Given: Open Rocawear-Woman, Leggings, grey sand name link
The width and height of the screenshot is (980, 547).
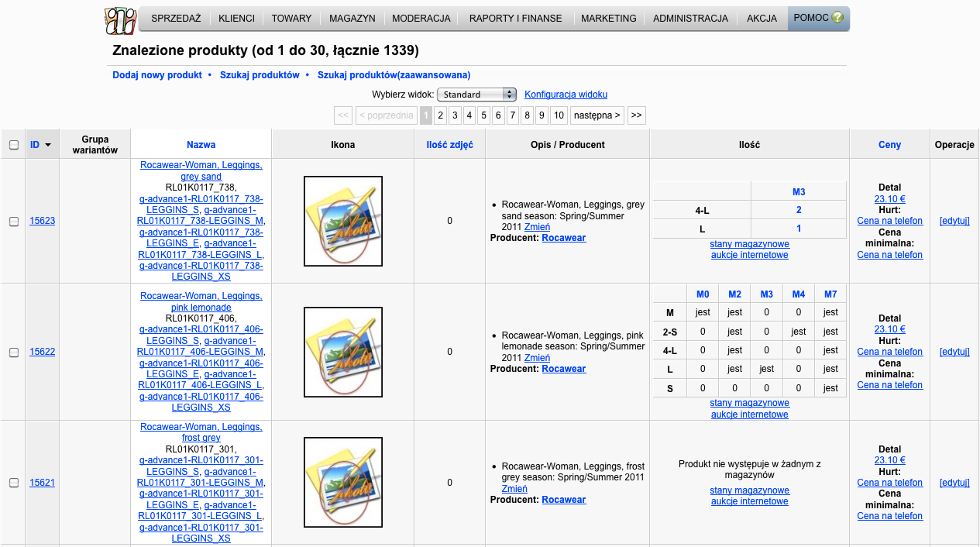Looking at the screenshot, I should 201,170.
